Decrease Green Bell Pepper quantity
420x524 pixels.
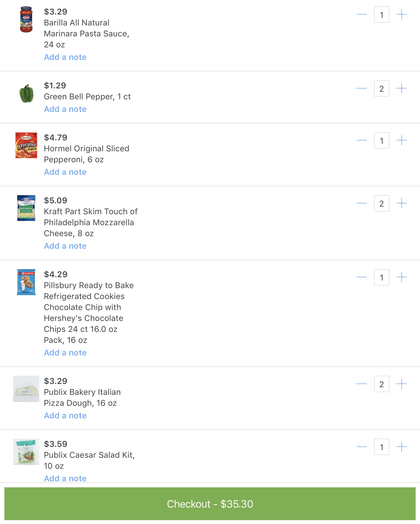(361, 88)
